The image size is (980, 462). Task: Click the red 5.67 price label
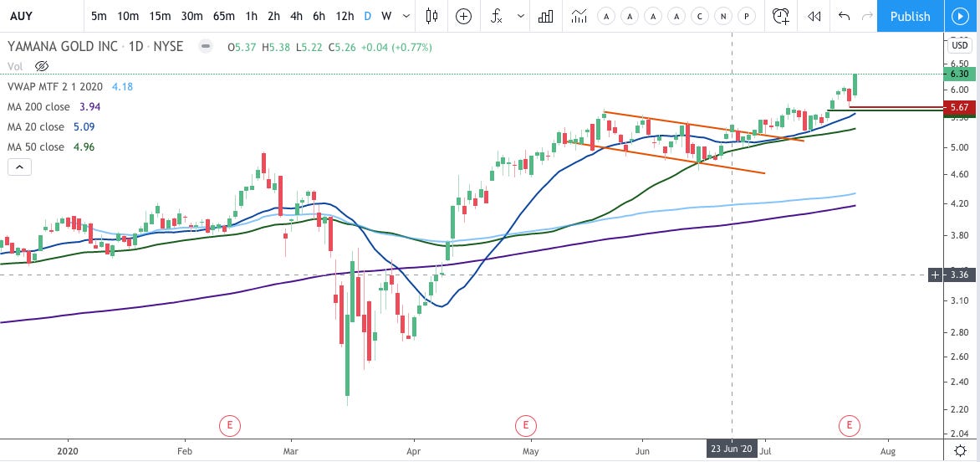click(959, 107)
